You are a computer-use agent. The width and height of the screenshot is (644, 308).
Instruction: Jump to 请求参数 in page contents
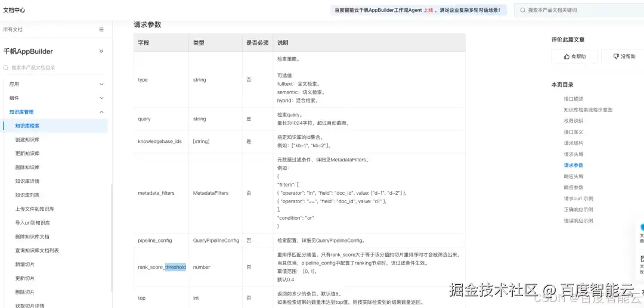click(574, 165)
